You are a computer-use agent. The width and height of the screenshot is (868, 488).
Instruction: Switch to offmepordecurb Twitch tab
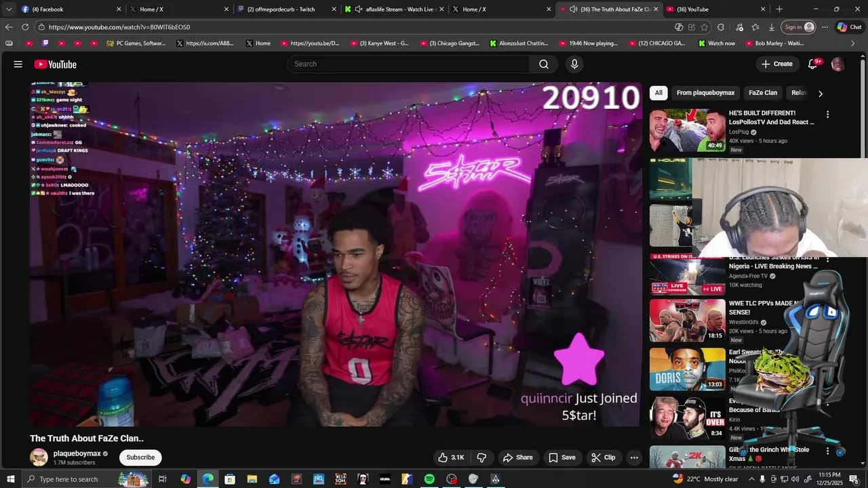(x=288, y=9)
